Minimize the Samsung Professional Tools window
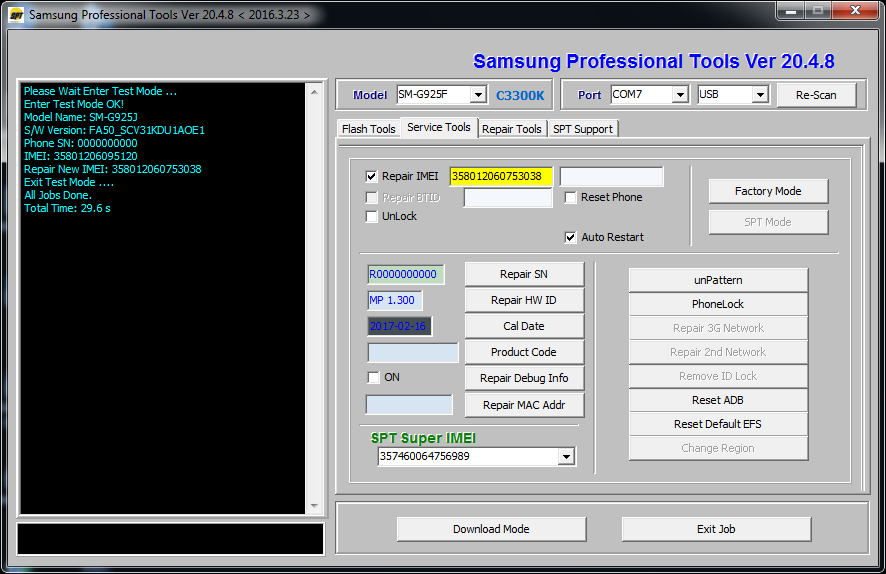 pyautogui.click(x=791, y=11)
